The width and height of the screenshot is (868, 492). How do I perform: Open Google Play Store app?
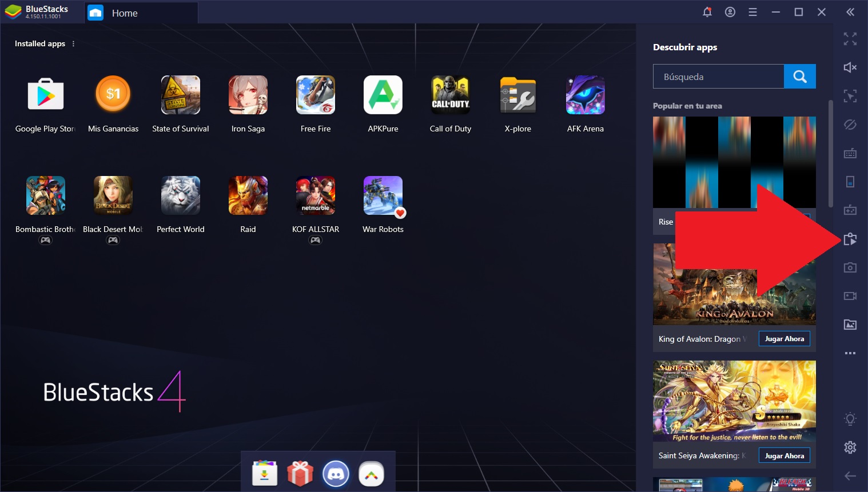click(x=46, y=95)
